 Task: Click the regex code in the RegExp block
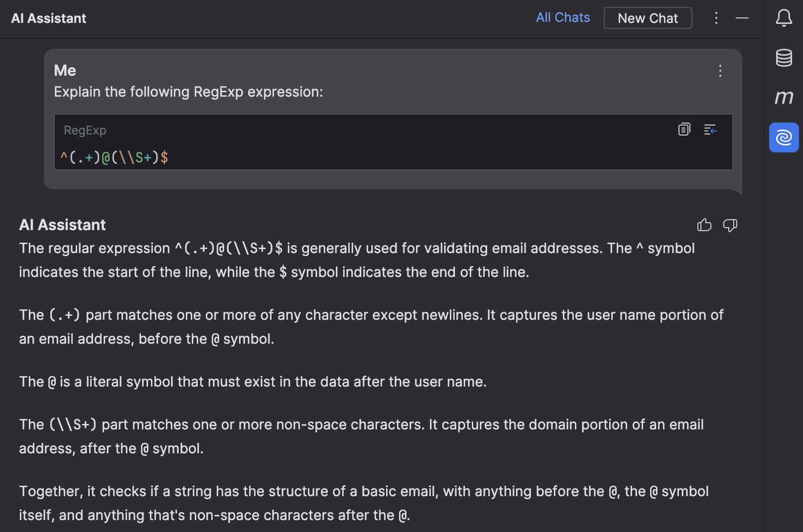pos(115,158)
